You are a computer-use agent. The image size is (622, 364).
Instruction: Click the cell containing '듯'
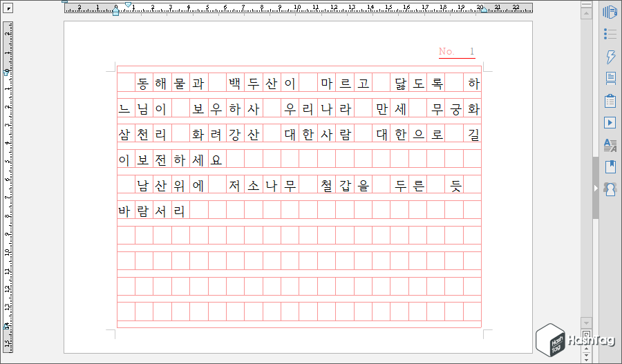(x=454, y=184)
